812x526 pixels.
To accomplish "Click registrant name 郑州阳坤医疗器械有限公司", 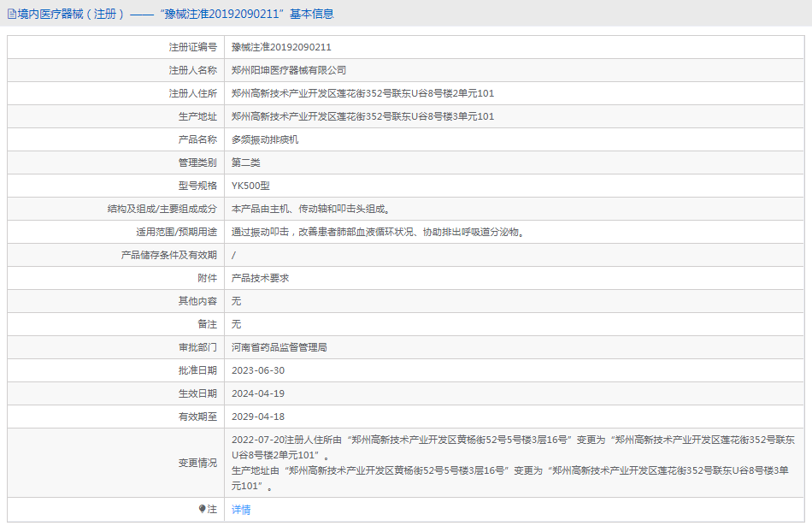I will click(x=289, y=70).
